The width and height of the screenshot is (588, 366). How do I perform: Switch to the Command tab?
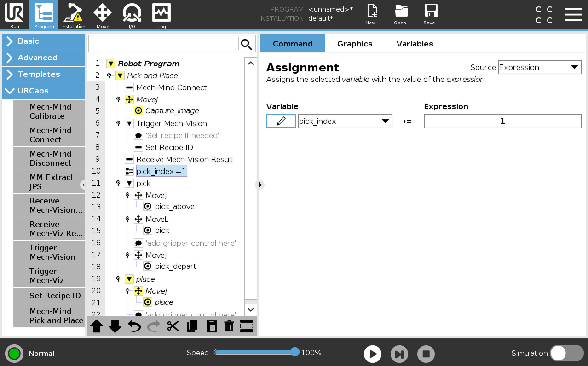point(293,44)
